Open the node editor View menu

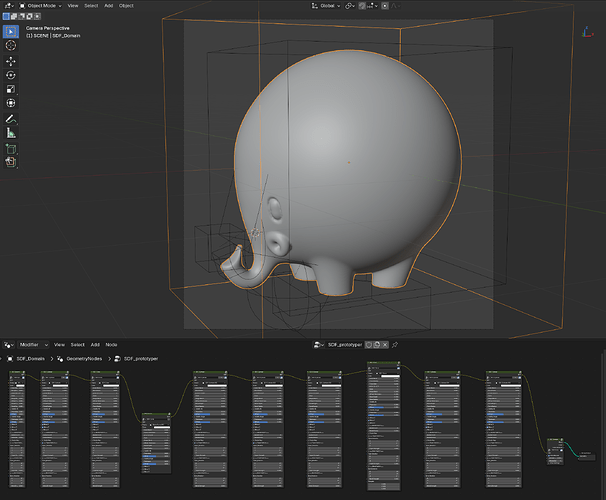pyautogui.click(x=59, y=345)
